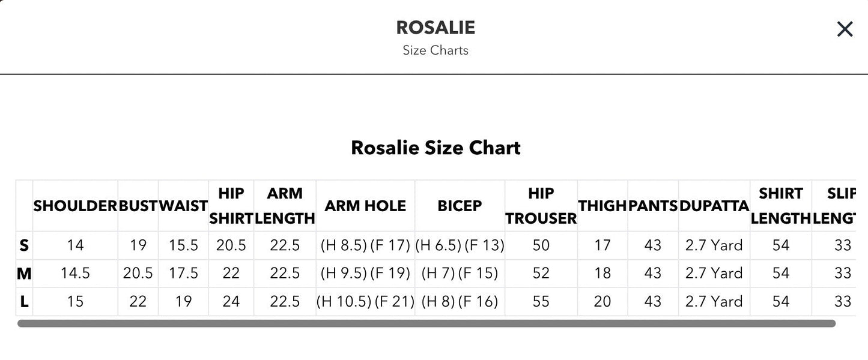This screenshot has height=360, width=868.
Task: Click the ARM HOLE column header
Action: (x=365, y=205)
